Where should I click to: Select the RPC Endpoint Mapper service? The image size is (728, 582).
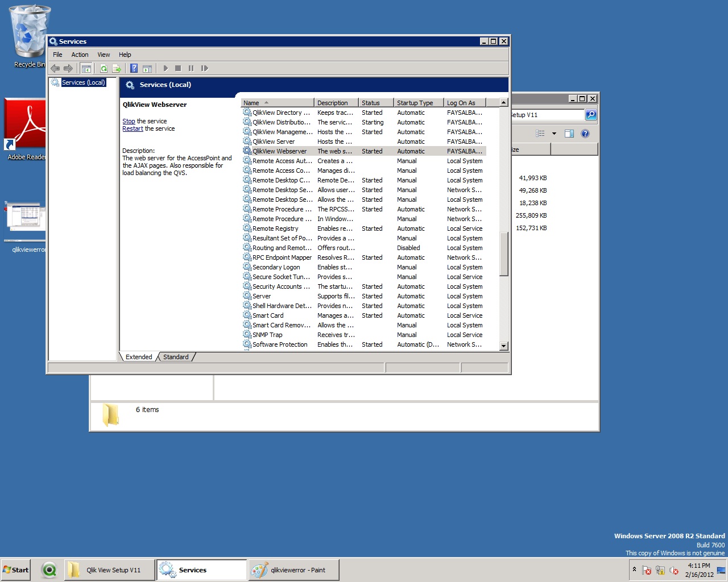pyautogui.click(x=364, y=257)
